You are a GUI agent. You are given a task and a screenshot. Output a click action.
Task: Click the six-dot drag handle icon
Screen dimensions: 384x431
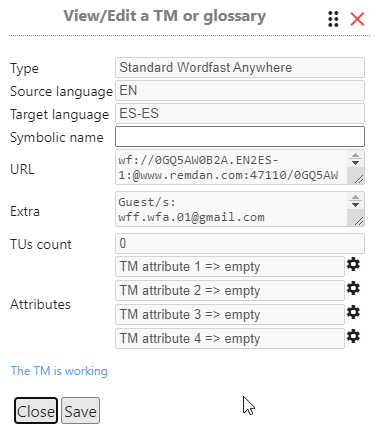[333, 19]
